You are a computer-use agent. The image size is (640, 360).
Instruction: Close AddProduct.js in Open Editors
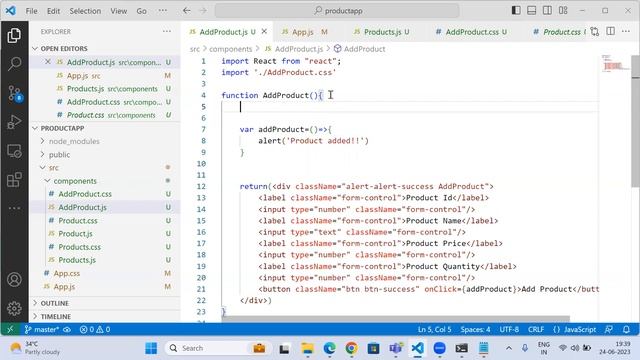click(48, 62)
